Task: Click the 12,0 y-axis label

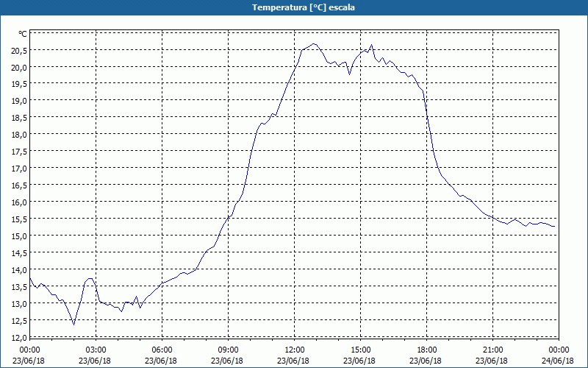Action: pos(19,338)
